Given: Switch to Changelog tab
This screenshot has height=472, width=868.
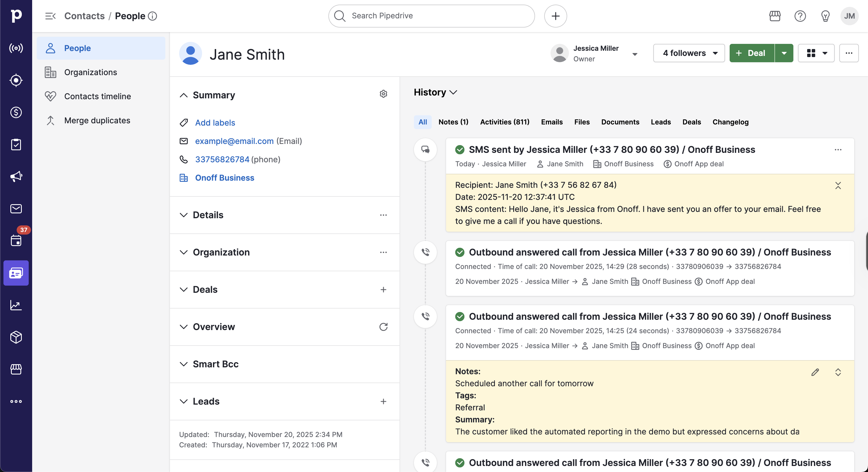Looking at the screenshot, I should point(730,122).
